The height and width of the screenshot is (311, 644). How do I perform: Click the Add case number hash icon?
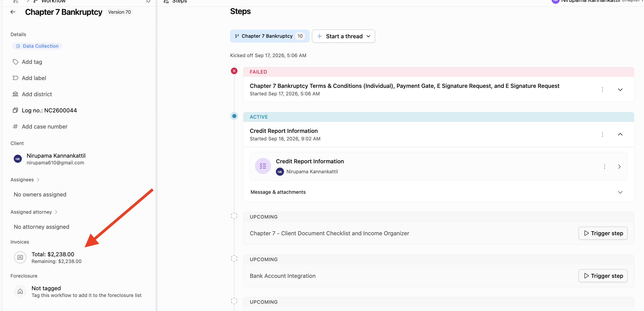(x=16, y=126)
